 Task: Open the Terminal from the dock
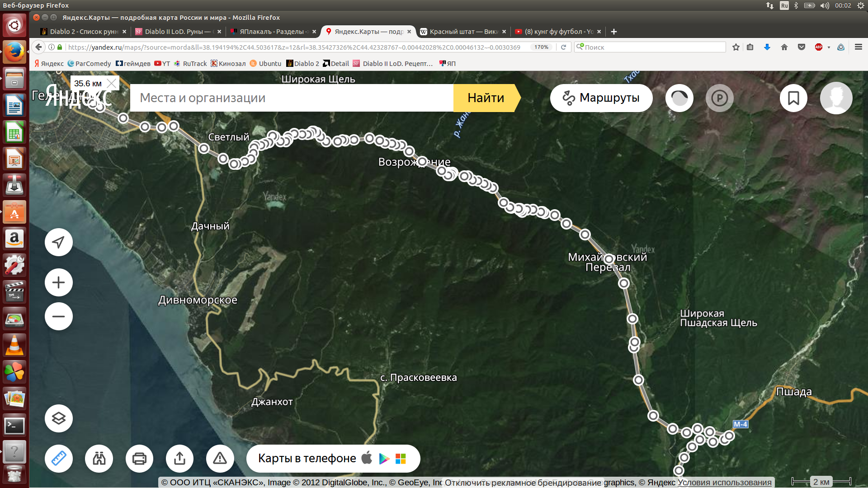[x=14, y=426]
